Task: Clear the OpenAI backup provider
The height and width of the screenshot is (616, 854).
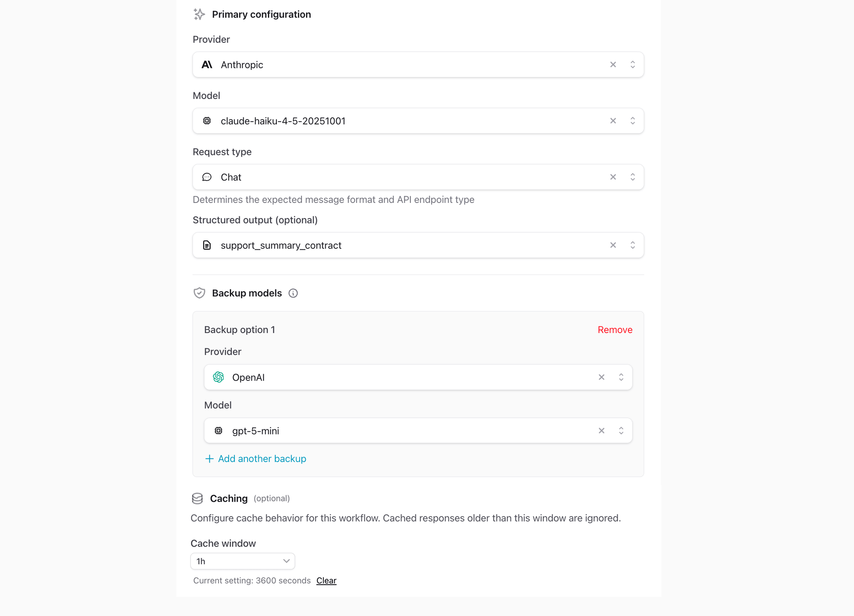Action: (601, 377)
